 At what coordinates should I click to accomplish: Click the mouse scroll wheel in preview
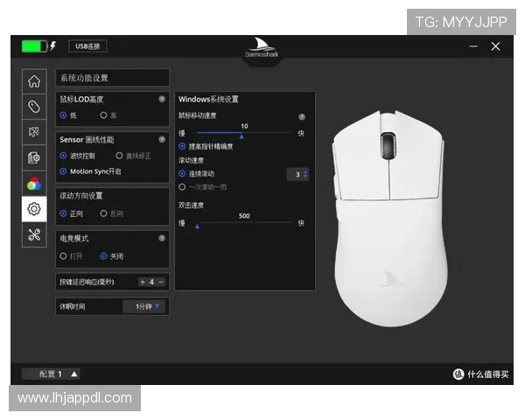[388, 145]
